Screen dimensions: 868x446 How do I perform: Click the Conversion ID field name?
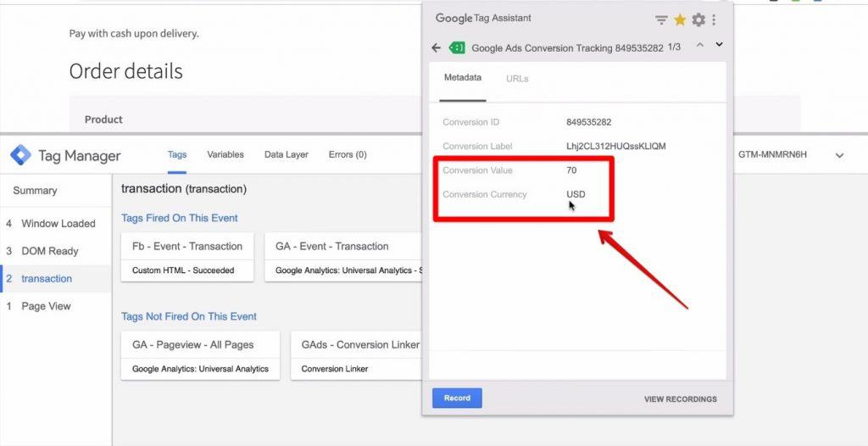click(x=470, y=122)
